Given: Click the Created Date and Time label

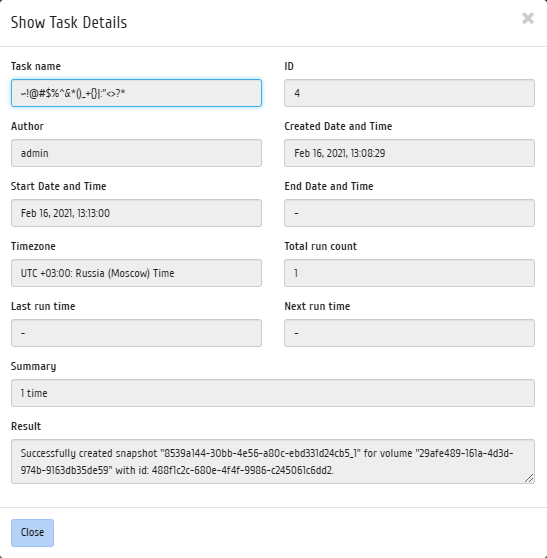Looking at the screenshot, I should pyautogui.click(x=338, y=126).
